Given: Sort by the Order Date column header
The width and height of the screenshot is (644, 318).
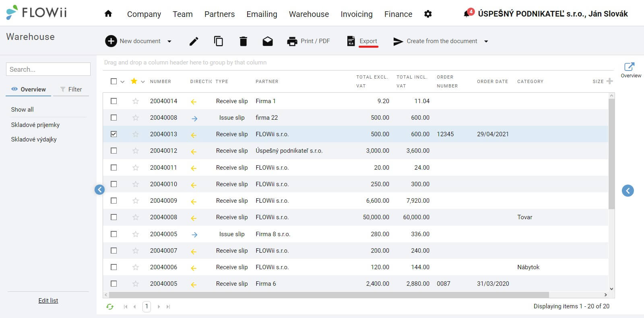Looking at the screenshot, I should (493, 81).
